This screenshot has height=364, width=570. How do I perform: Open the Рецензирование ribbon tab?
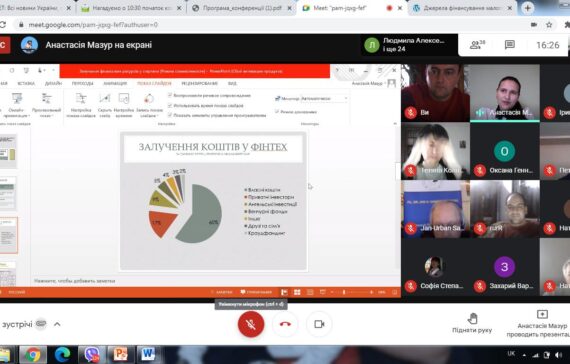pos(200,83)
